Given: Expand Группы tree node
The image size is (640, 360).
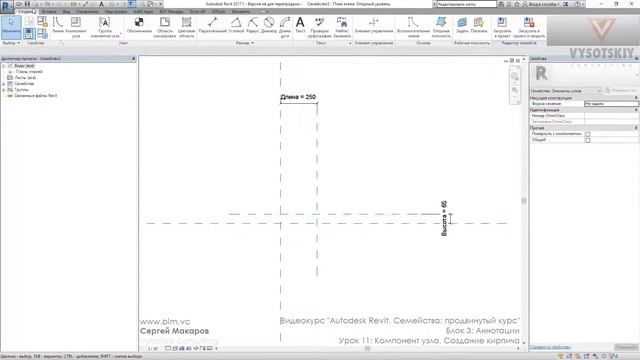Looking at the screenshot, I should pyautogui.click(x=4, y=90).
